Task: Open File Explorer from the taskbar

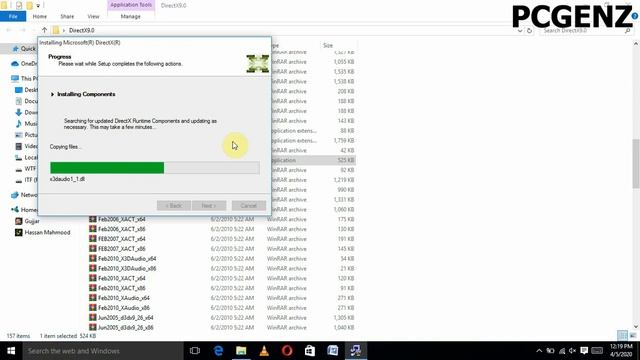Action: (241, 351)
